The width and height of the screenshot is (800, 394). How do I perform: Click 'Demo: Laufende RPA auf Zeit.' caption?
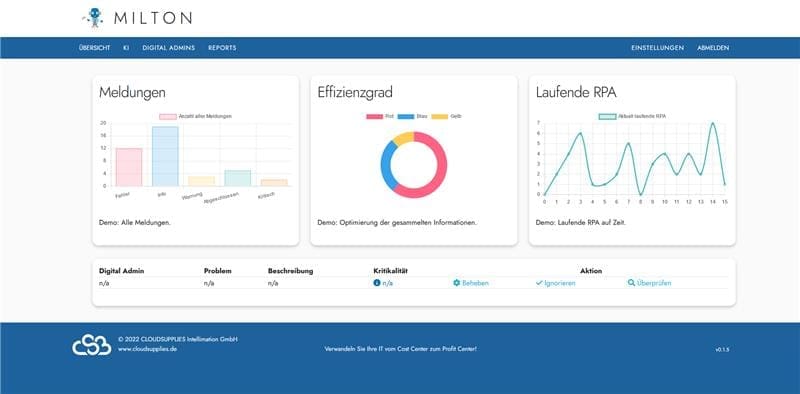pyautogui.click(x=581, y=223)
